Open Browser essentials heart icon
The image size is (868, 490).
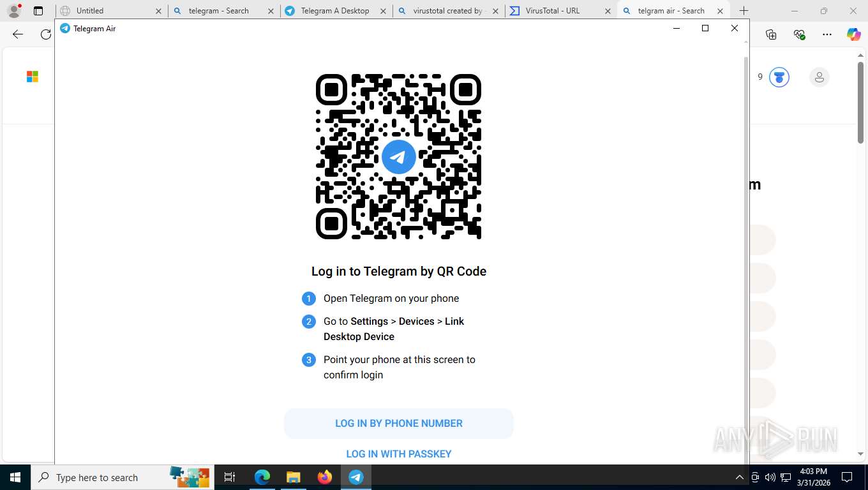799,34
